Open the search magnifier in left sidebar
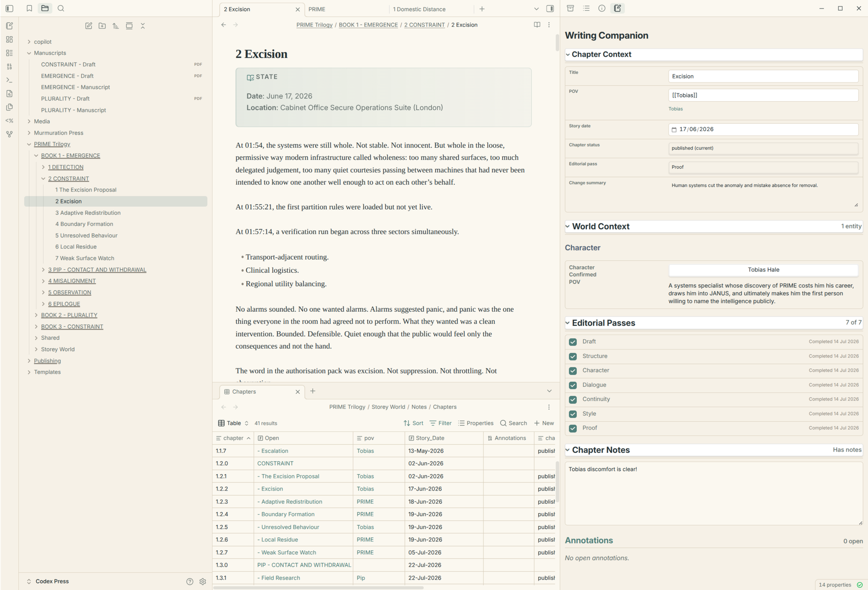This screenshot has height=590, width=868. [61, 8]
